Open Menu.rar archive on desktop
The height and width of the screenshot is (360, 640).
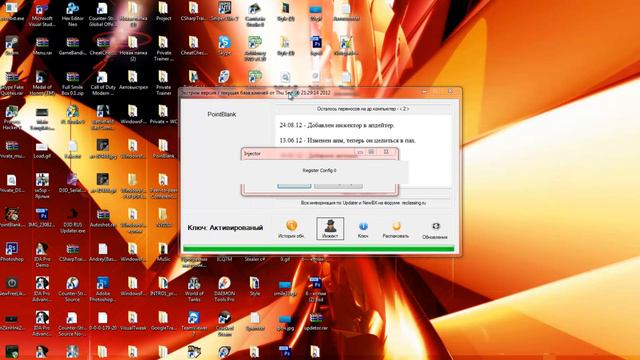pyautogui.click(x=42, y=47)
